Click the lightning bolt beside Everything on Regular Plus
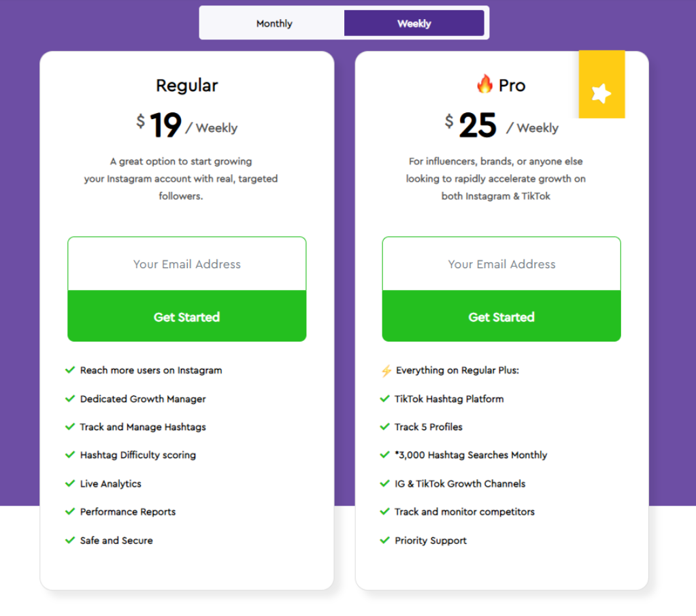 tap(386, 371)
